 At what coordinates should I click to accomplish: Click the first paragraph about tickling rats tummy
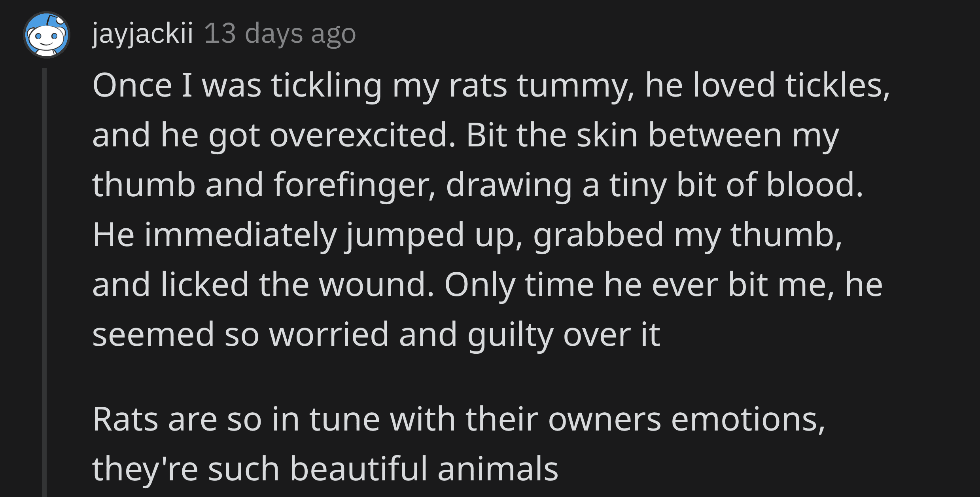[x=491, y=209]
